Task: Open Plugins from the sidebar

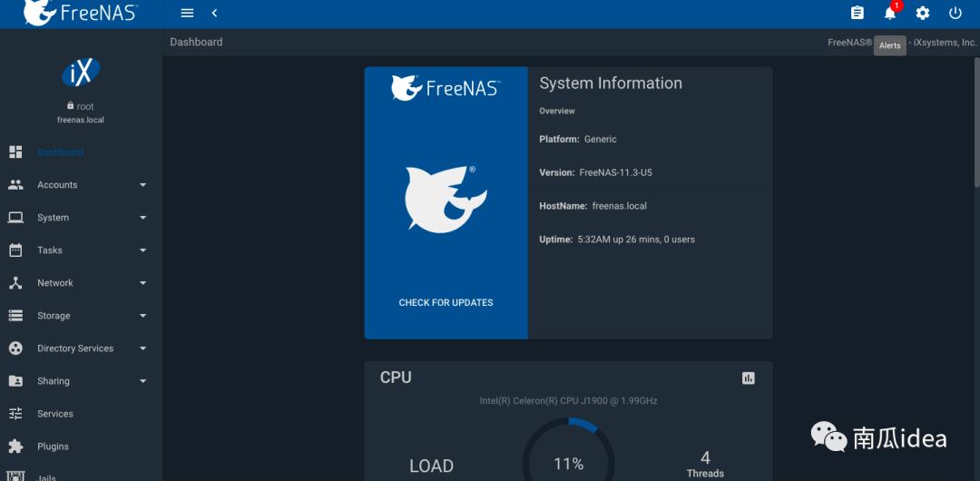Action: click(53, 447)
